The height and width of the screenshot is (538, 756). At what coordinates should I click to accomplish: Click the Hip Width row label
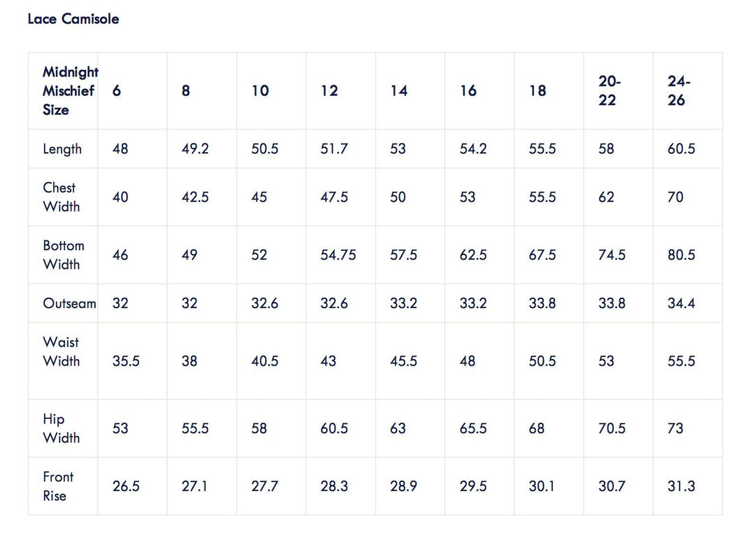click(x=61, y=428)
